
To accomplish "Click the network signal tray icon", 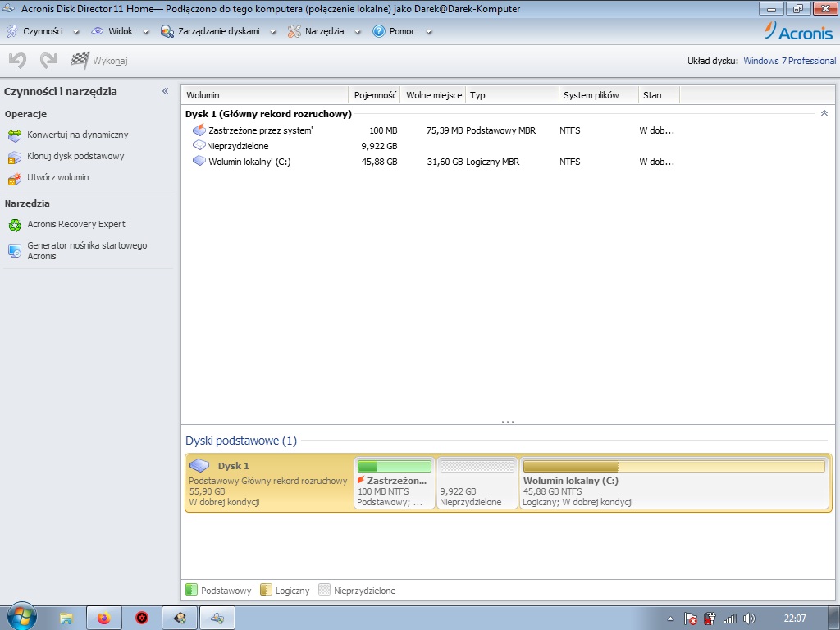I will tap(729, 619).
